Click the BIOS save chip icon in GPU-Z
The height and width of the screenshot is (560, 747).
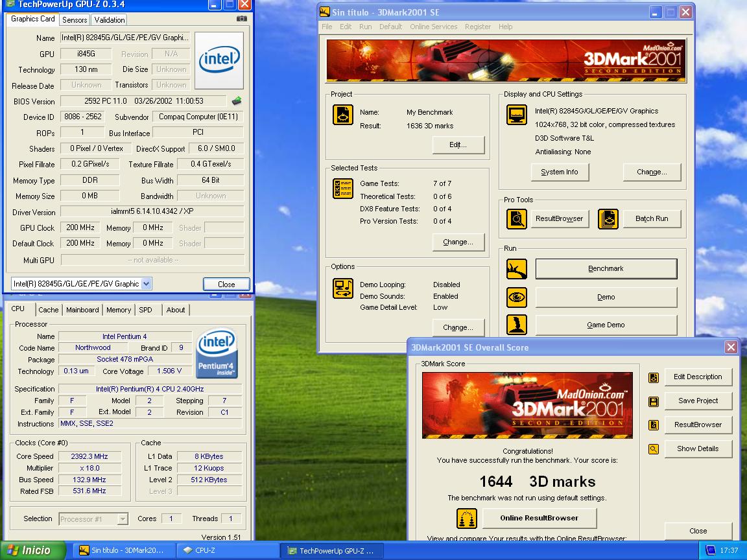pyautogui.click(x=236, y=101)
